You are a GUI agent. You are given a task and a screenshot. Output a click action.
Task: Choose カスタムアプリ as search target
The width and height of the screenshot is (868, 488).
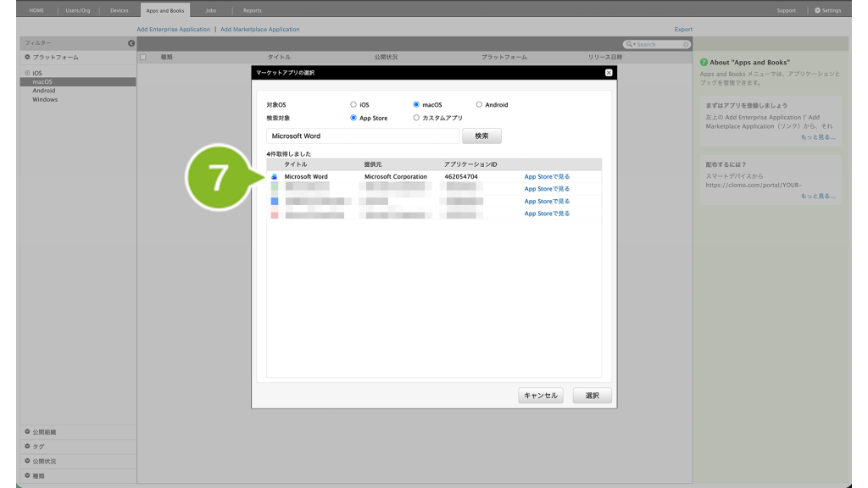(415, 118)
